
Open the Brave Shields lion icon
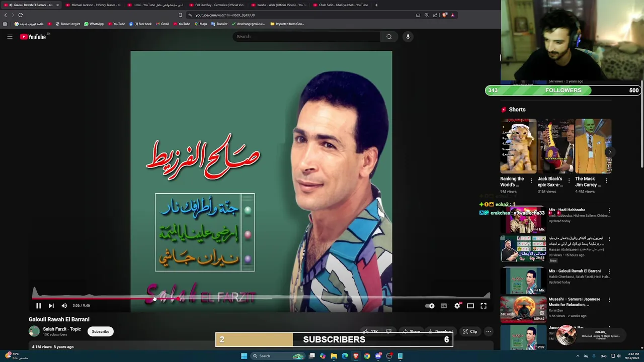click(x=444, y=15)
